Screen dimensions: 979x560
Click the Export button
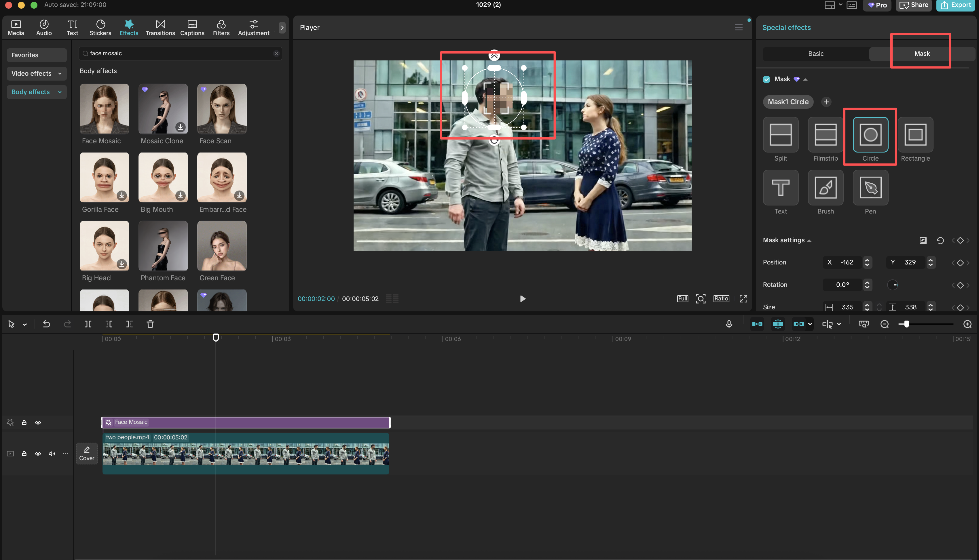pos(955,5)
